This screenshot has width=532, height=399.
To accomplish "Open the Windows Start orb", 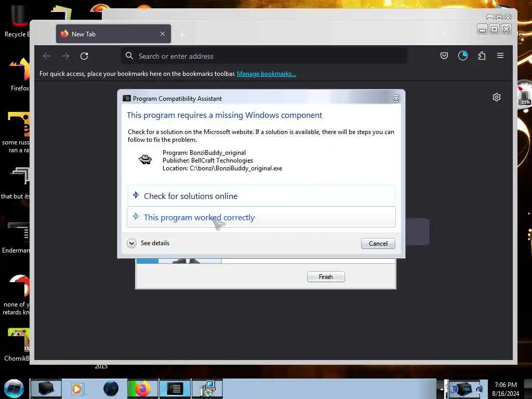I will click(14, 389).
